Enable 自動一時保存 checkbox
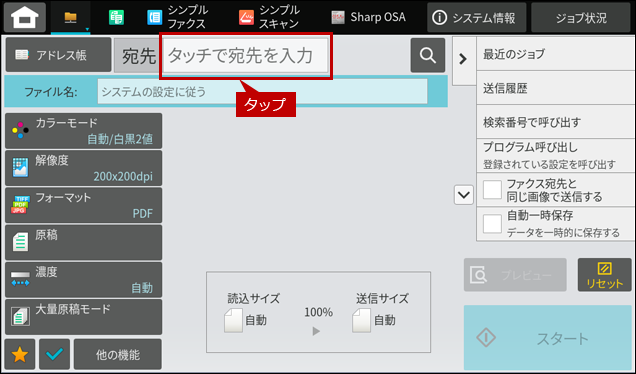This screenshot has width=636, height=374. 492,224
